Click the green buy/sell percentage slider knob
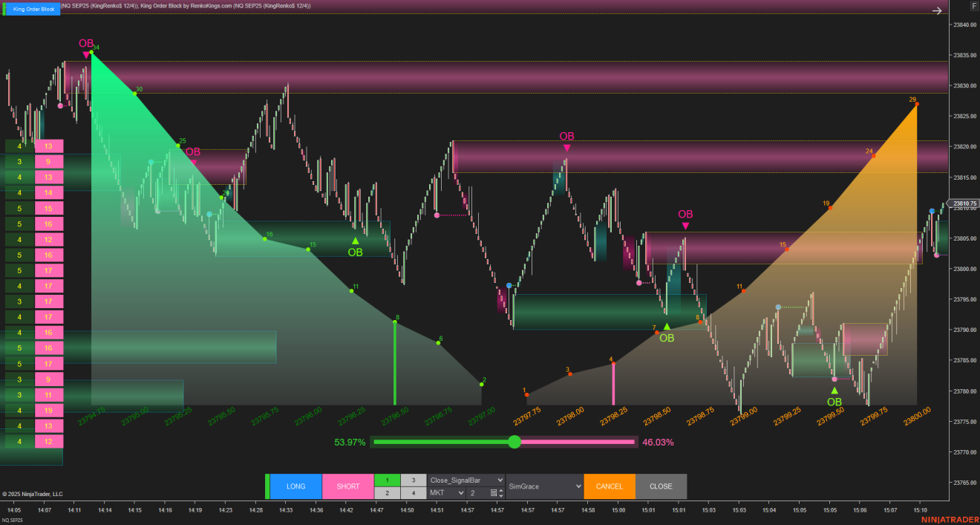This screenshot has width=980, height=525. pos(514,442)
